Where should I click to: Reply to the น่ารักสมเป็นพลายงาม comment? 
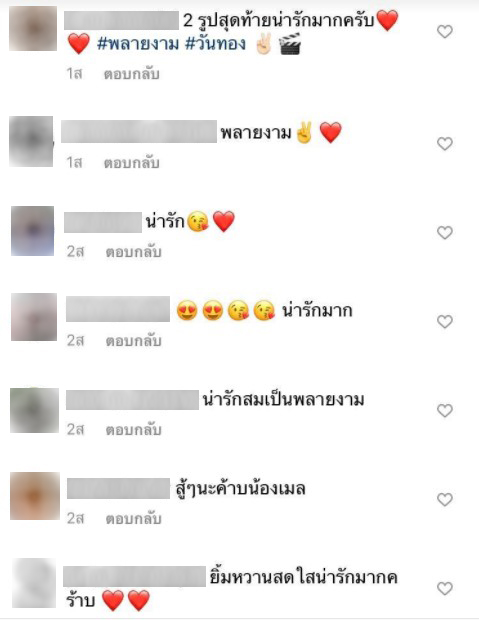pos(133,429)
